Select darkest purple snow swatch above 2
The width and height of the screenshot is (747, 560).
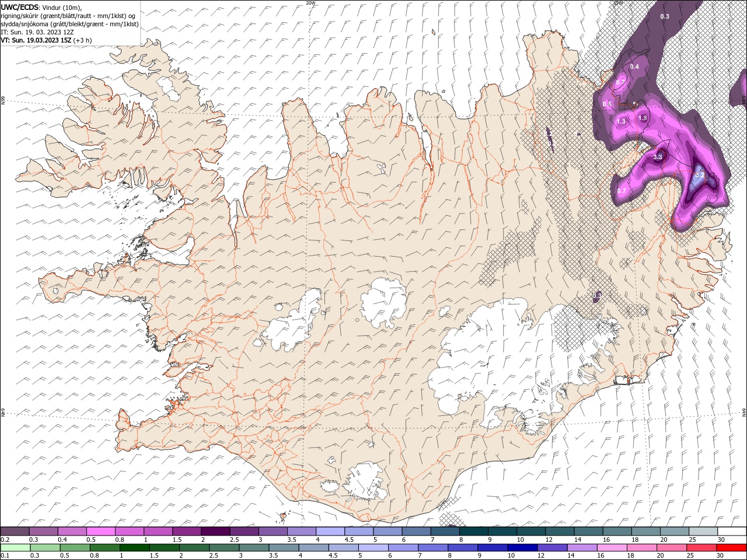215,531
